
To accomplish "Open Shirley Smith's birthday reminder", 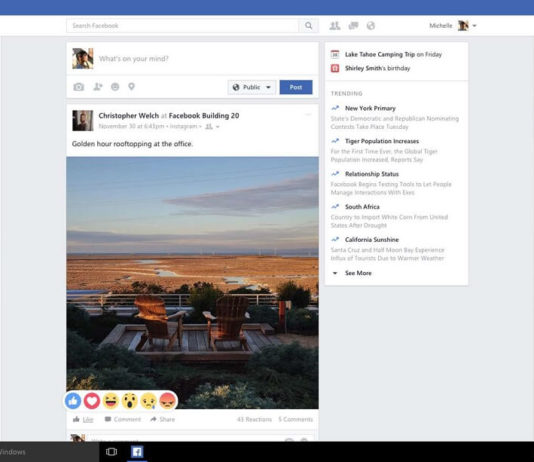I will (x=377, y=68).
